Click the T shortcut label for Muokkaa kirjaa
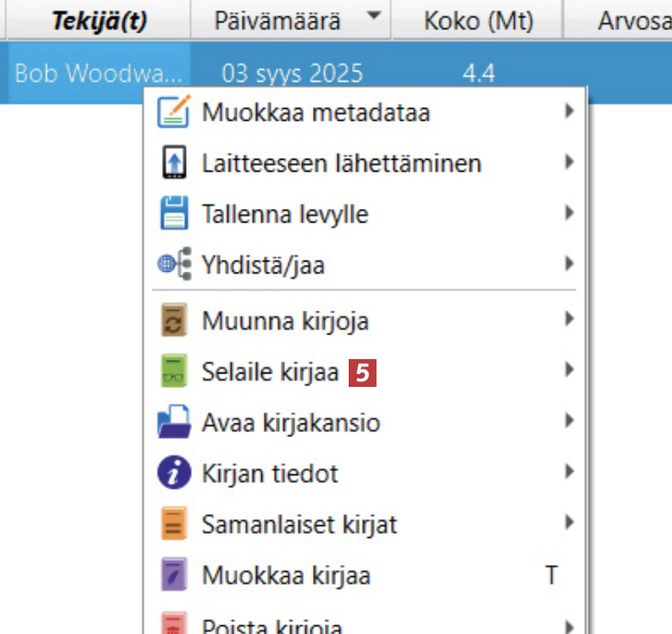This screenshot has height=634, width=672. point(551,574)
